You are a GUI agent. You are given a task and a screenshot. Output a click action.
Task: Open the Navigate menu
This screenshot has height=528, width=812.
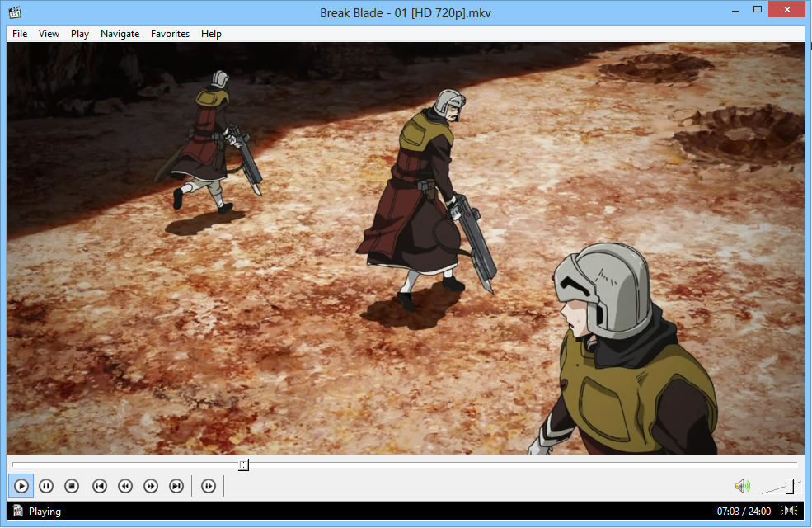[120, 34]
